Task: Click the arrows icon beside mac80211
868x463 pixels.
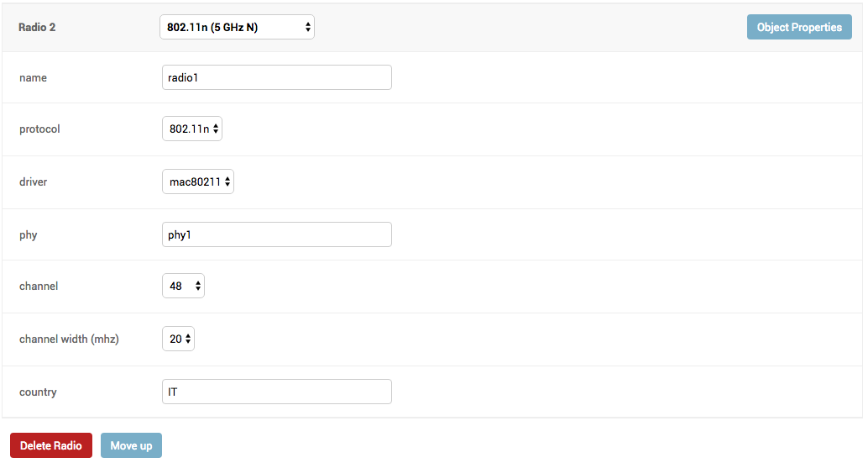Action: 227,182
